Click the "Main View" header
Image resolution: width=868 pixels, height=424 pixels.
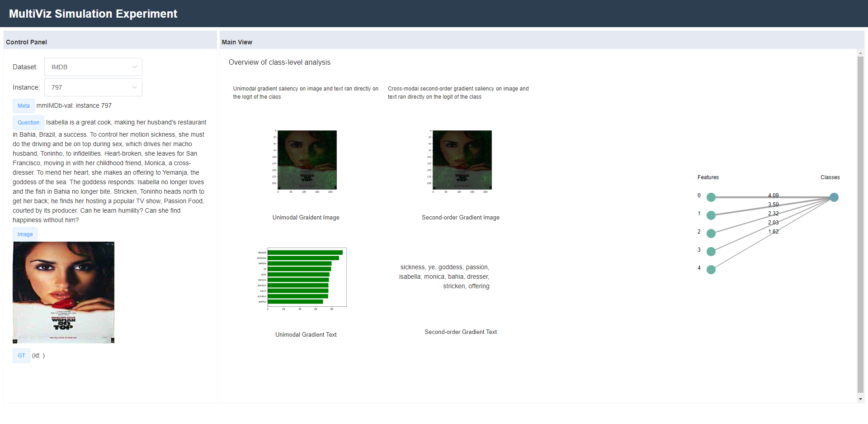tap(237, 42)
